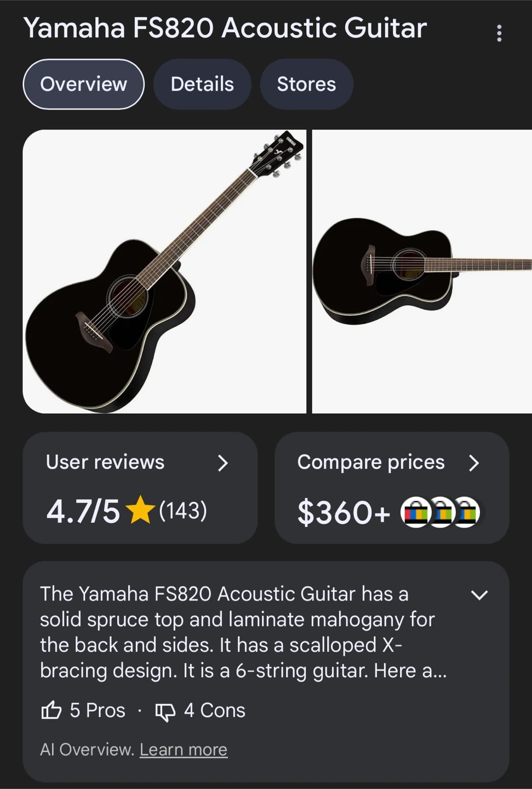
Task: Tap the (143) review count
Action: (x=183, y=511)
